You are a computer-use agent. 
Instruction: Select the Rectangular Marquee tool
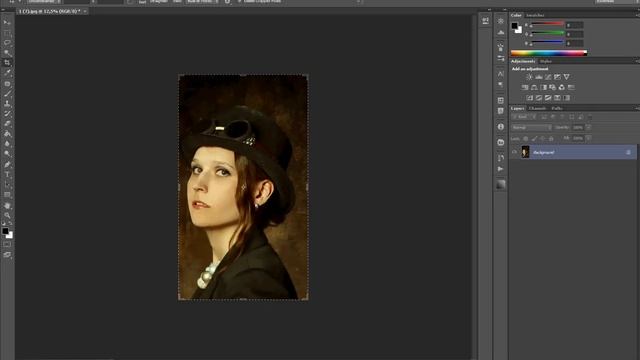[x=7, y=33]
